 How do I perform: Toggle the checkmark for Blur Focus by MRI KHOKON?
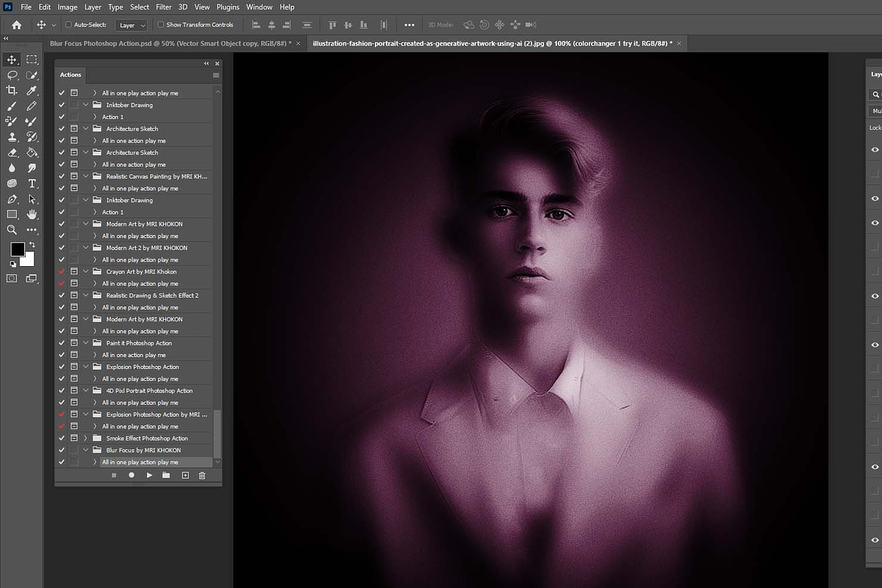(62, 450)
